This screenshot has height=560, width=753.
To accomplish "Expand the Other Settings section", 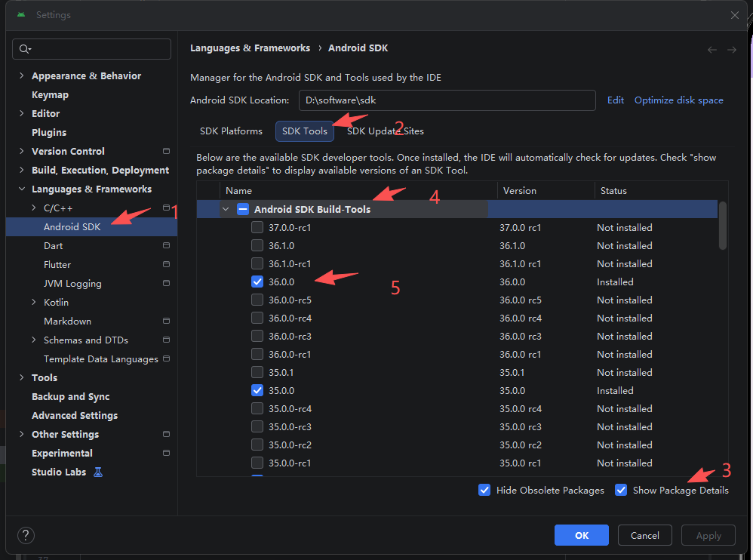I will point(22,434).
